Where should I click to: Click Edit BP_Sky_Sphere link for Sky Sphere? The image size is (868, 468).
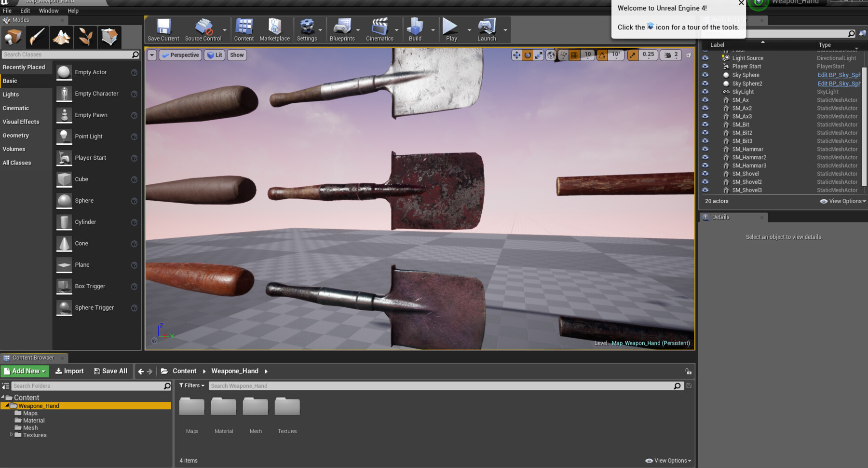coord(839,75)
